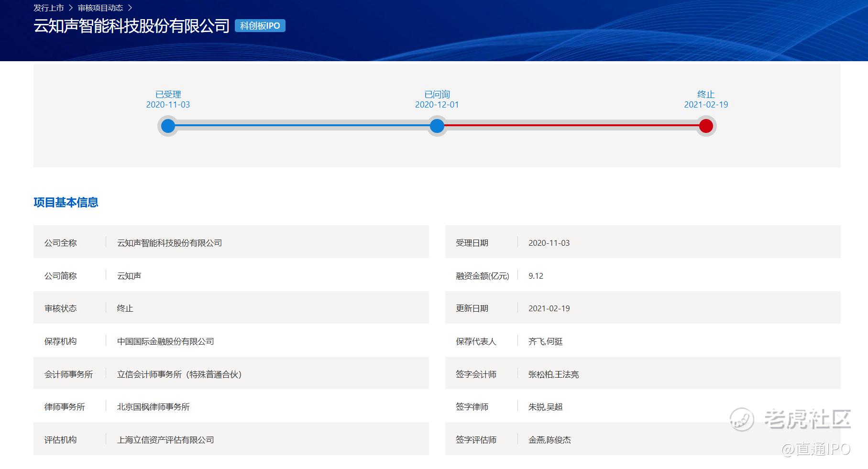868x469 pixels.
Task: Go to 审核项目动态 breadcrumb page
Action: click(x=100, y=8)
